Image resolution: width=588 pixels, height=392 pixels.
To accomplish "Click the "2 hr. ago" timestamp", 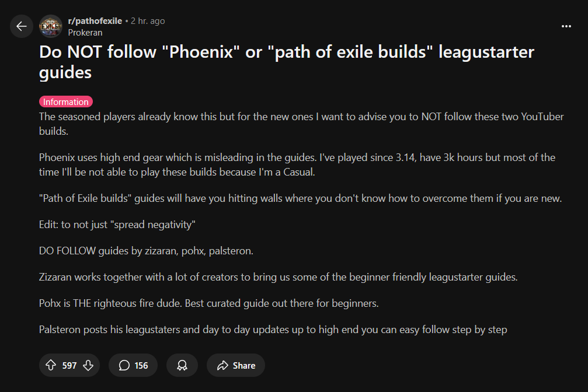I will (148, 21).
